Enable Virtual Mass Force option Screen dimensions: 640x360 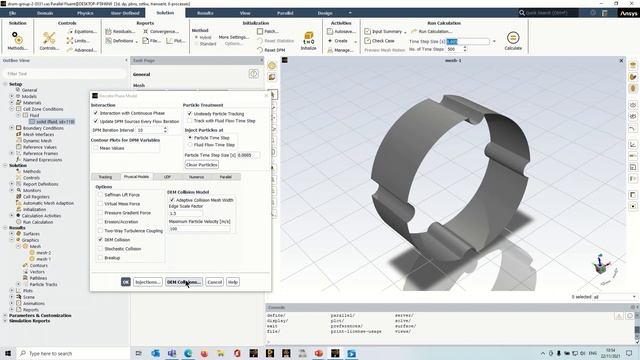tap(100, 204)
